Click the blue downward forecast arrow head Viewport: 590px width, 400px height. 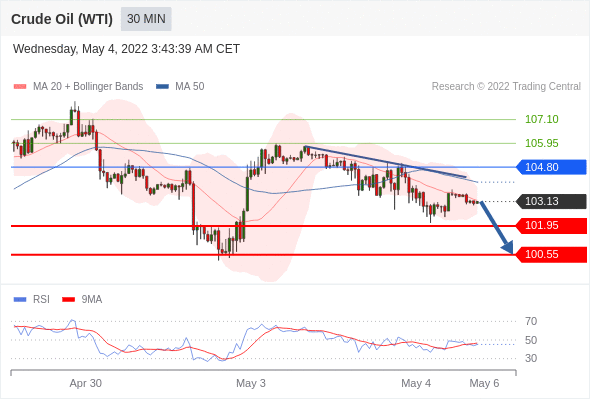(x=508, y=248)
